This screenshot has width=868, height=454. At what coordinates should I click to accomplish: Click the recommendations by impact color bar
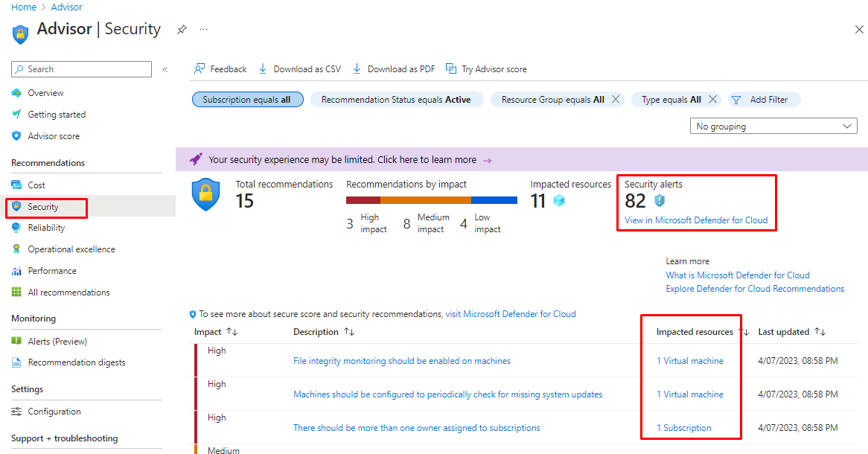click(431, 200)
